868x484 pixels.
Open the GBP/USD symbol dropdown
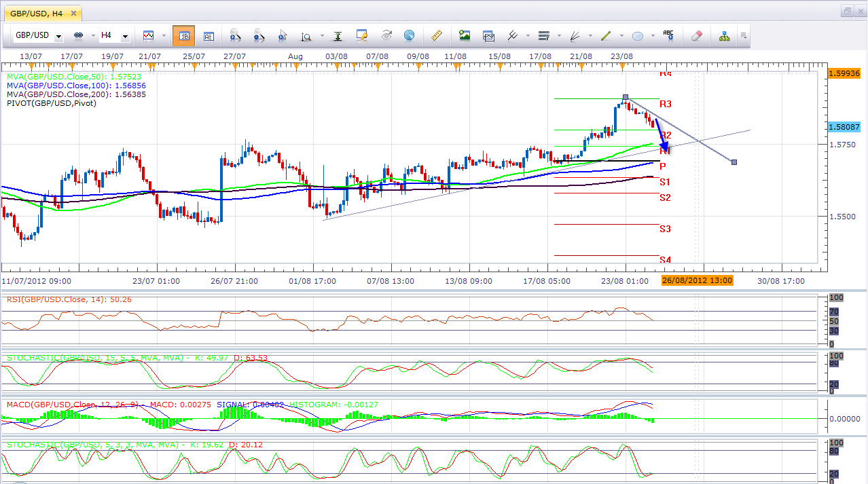click(x=59, y=36)
